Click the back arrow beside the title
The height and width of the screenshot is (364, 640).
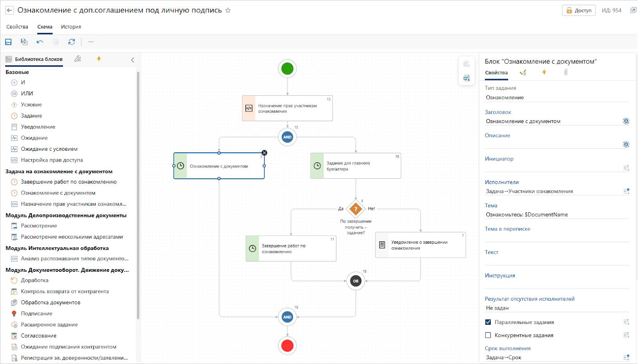[10, 10]
